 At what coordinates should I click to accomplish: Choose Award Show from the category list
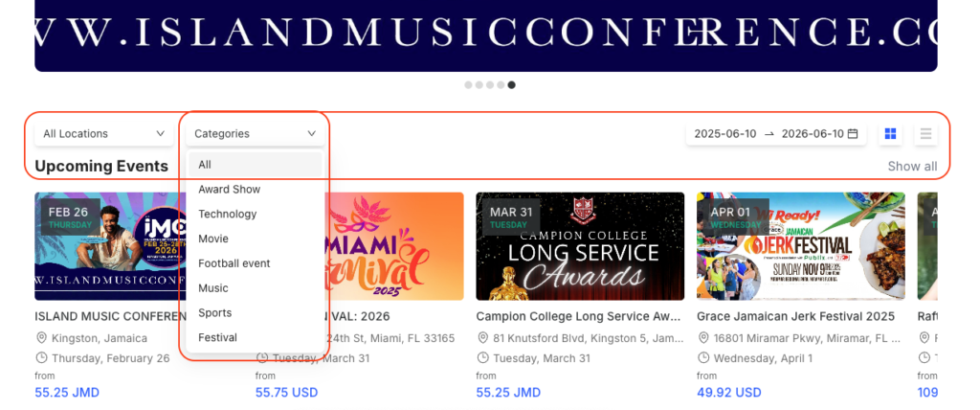230,190
